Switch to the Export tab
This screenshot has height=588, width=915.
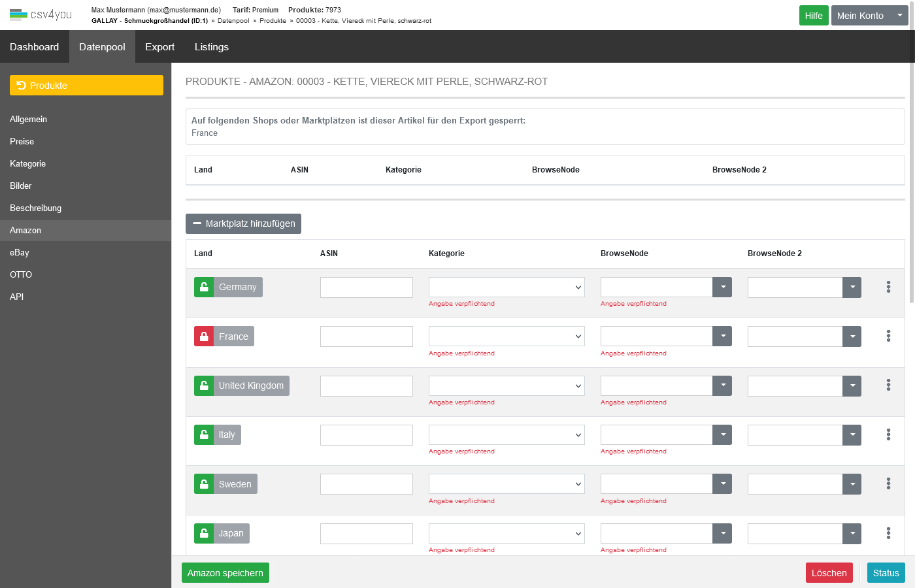pyautogui.click(x=159, y=47)
